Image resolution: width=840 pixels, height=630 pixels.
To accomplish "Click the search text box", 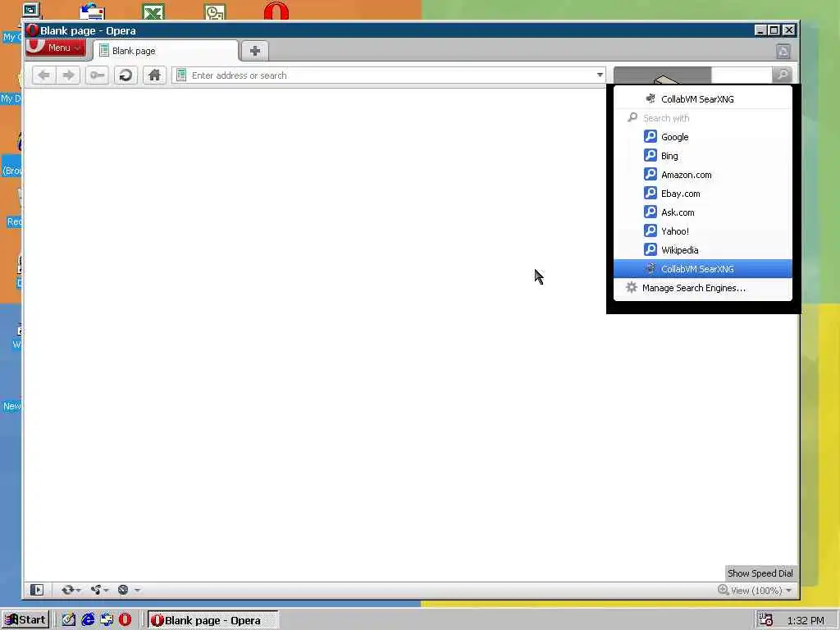I will click(x=742, y=75).
